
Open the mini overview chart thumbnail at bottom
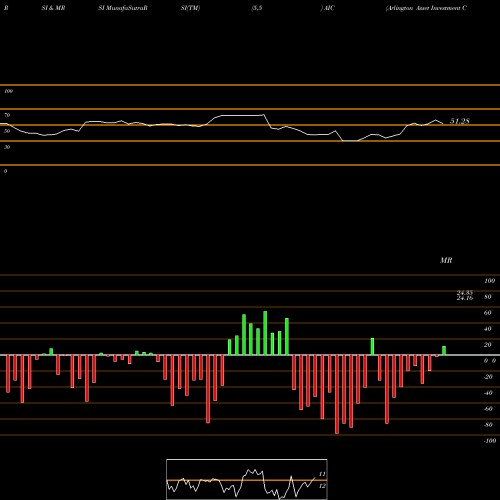click(247, 479)
